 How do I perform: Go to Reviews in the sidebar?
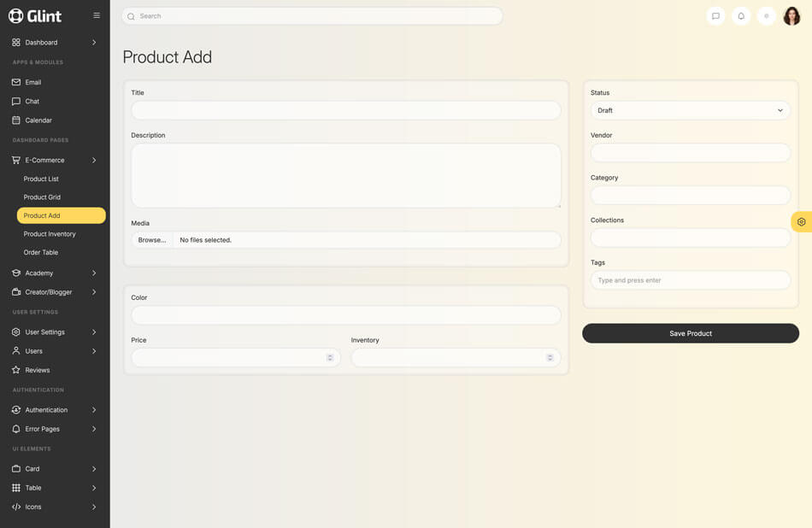(38, 370)
